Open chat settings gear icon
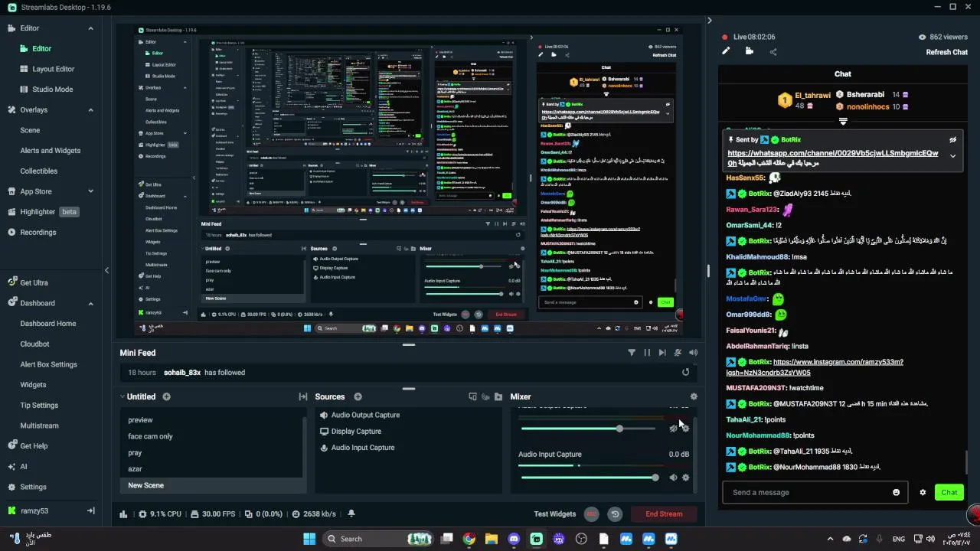 pos(923,492)
